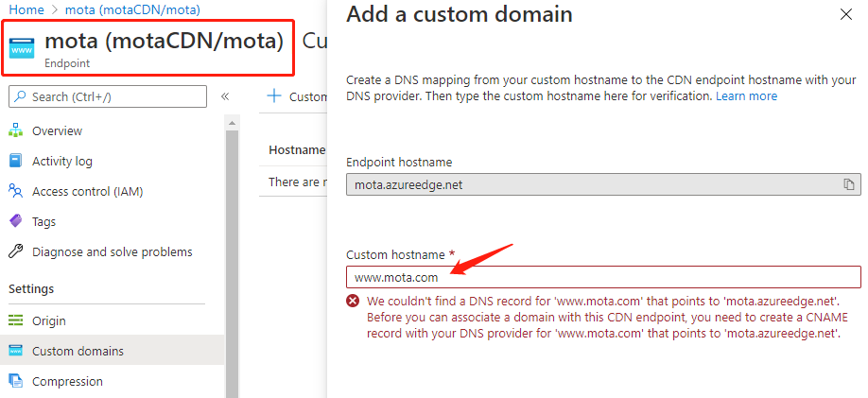Open the Tags menu item
Viewport: 868px width, 398px height.
point(43,221)
